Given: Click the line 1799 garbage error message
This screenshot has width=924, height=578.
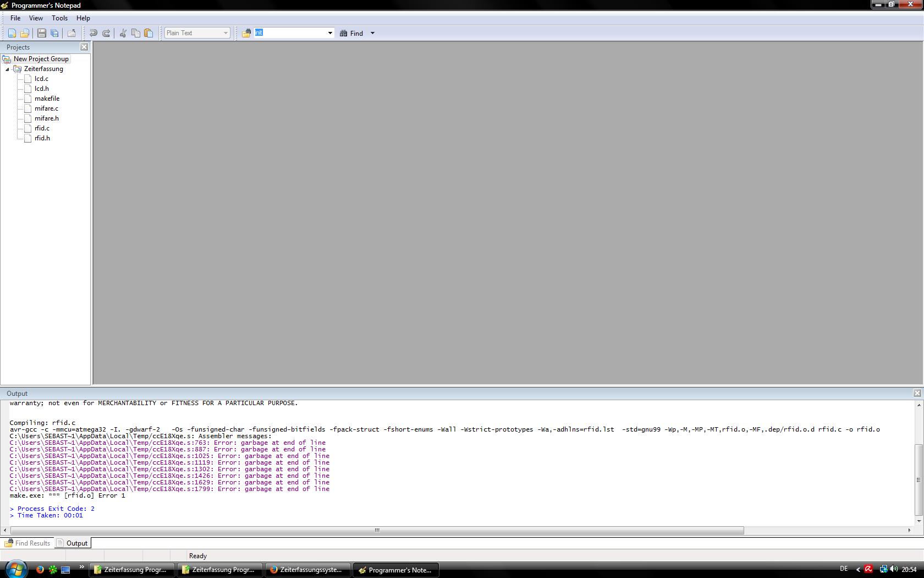Looking at the screenshot, I should tap(169, 489).
